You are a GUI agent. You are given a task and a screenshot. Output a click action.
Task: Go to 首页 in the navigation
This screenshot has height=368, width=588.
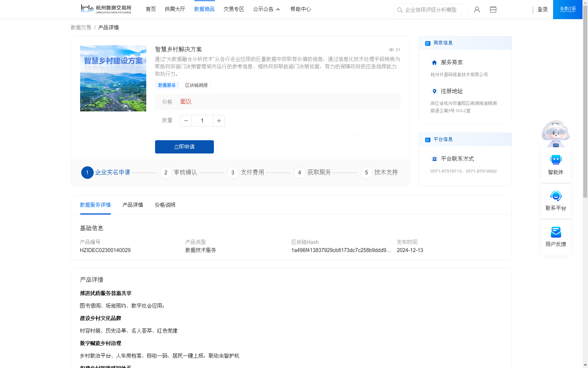coord(151,9)
